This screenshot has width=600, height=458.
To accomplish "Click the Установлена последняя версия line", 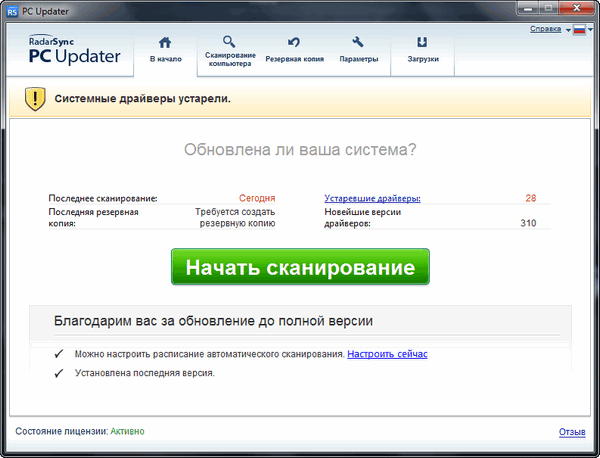I will pyautogui.click(x=145, y=373).
